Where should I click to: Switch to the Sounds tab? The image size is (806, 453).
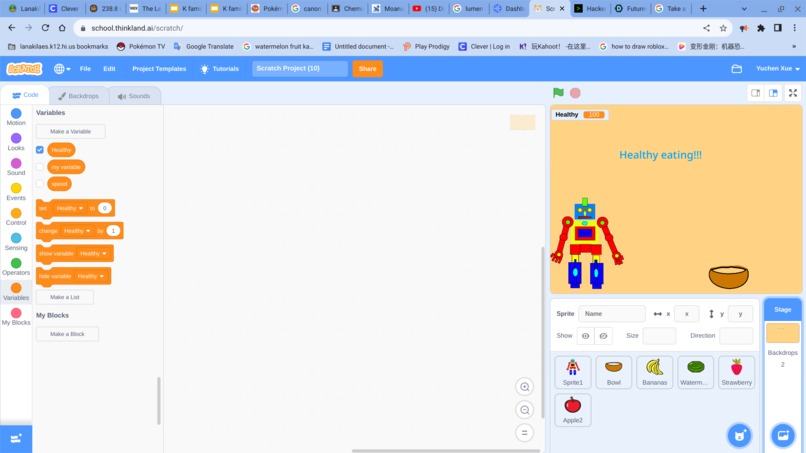click(134, 96)
